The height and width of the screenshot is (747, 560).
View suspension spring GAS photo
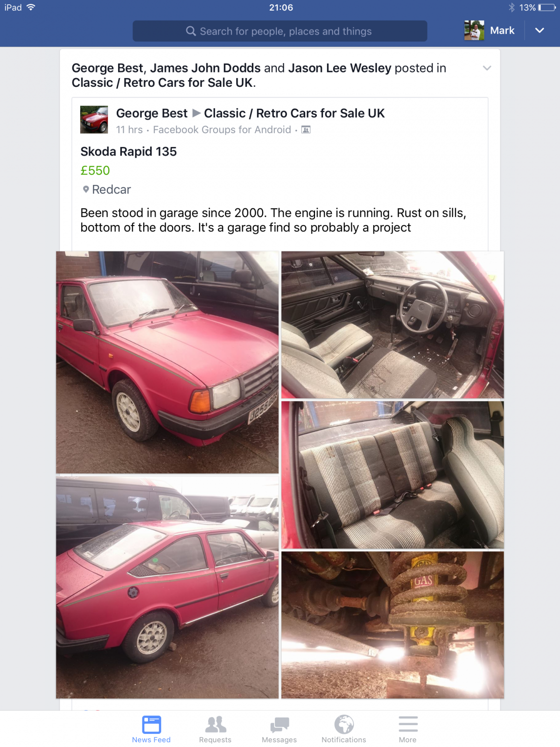coord(392,625)
